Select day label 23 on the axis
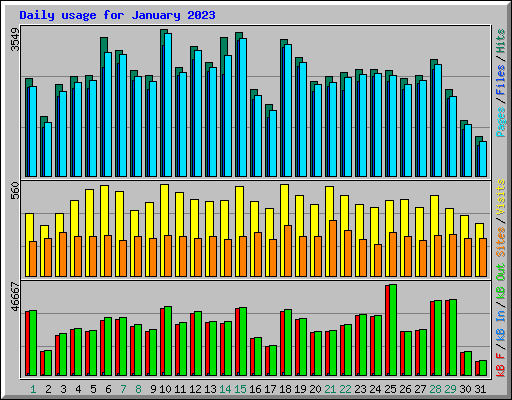Screen dimensions: 512x400 coord(360,389)
